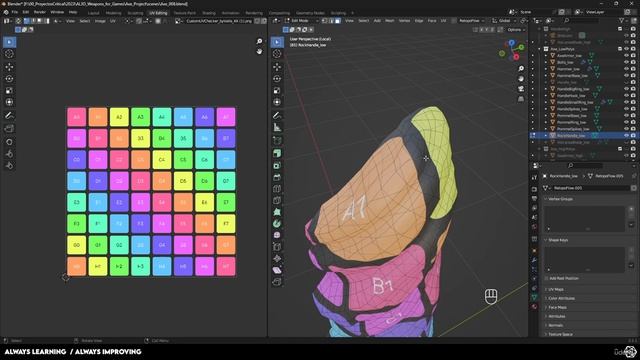
Task: Switch to the Modeling workspace tab
Action: pyautogui.click(x=113, y=13)
